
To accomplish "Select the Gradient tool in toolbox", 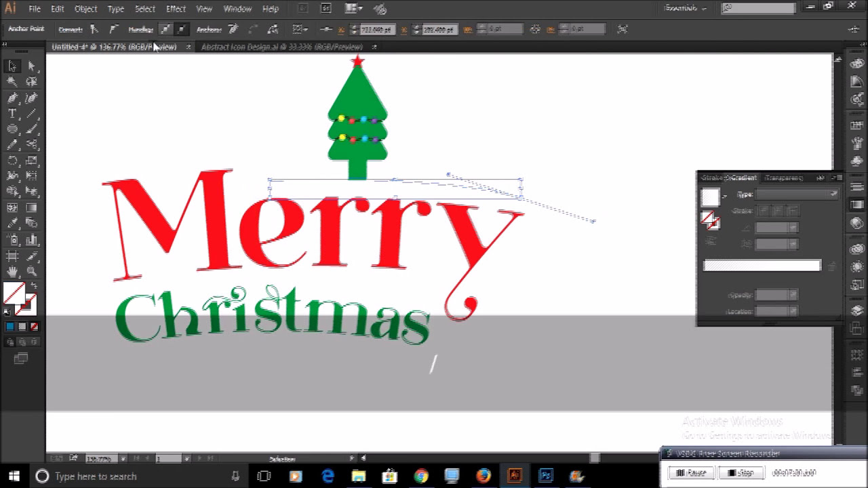I will point(31,208).
